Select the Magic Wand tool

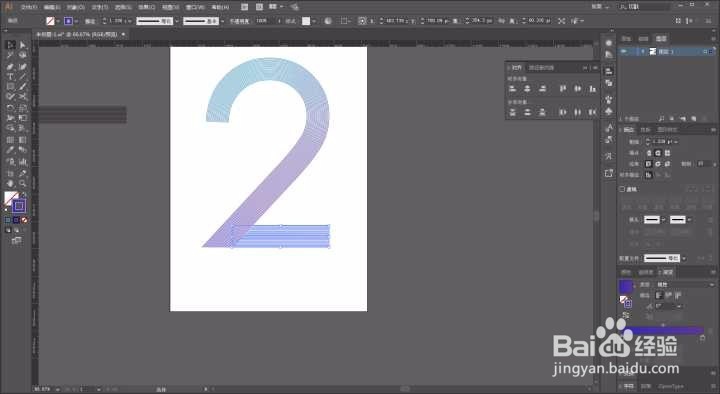[x=10, y=55]
